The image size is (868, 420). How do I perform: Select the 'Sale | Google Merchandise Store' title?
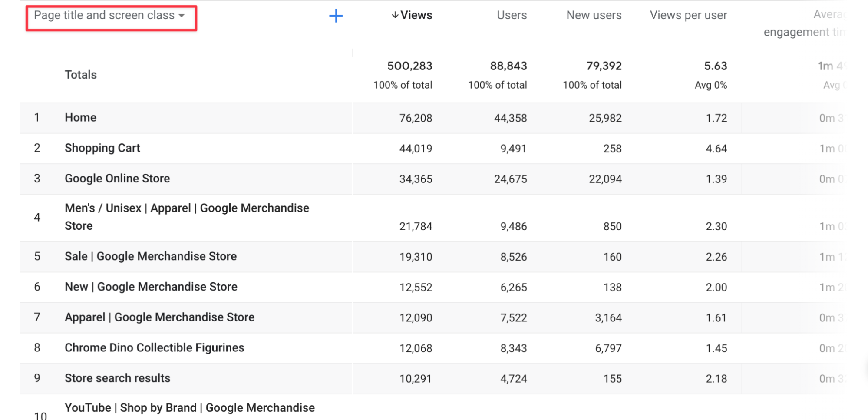click(151, 257)
